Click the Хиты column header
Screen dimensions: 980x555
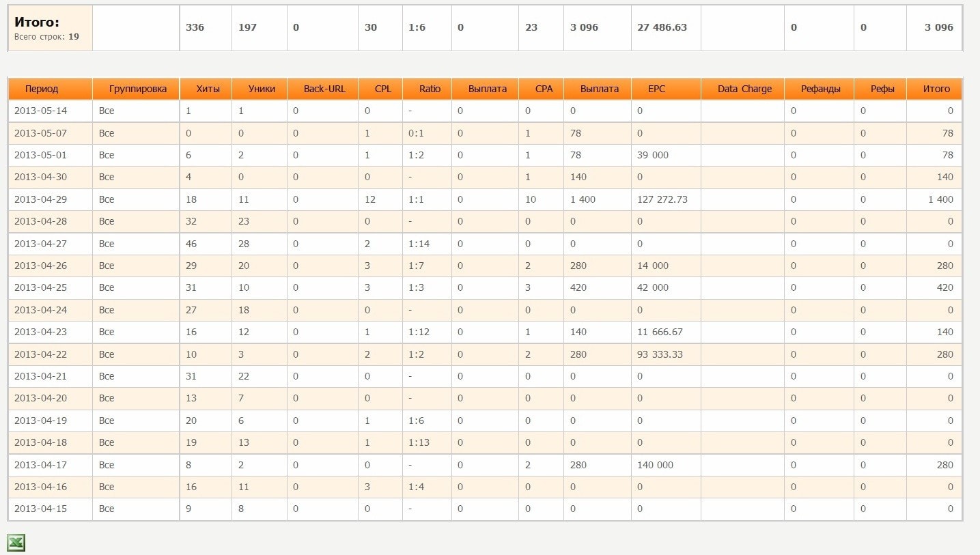(208, 89)
